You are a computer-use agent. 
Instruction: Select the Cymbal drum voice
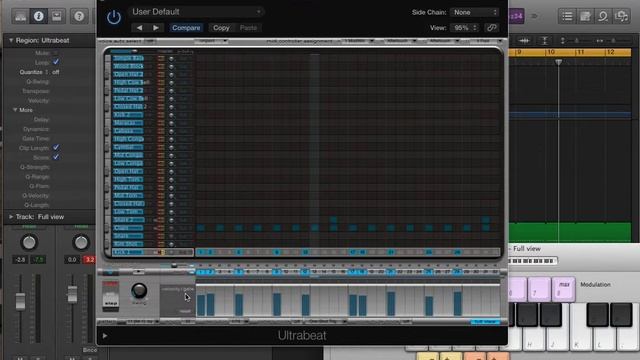pyautogui.click(x=128, y=147)
